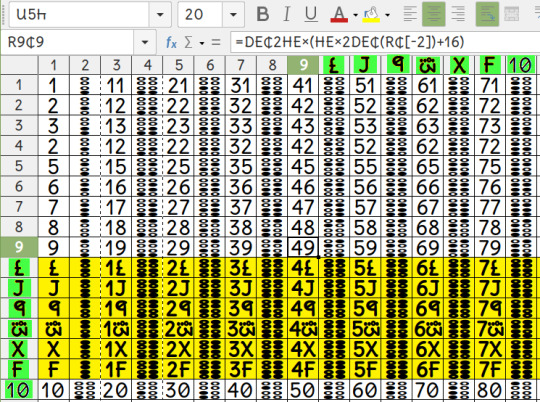Open the Name Box dropdown arrow
The image size is (540, 402).
tap(145, 42)
